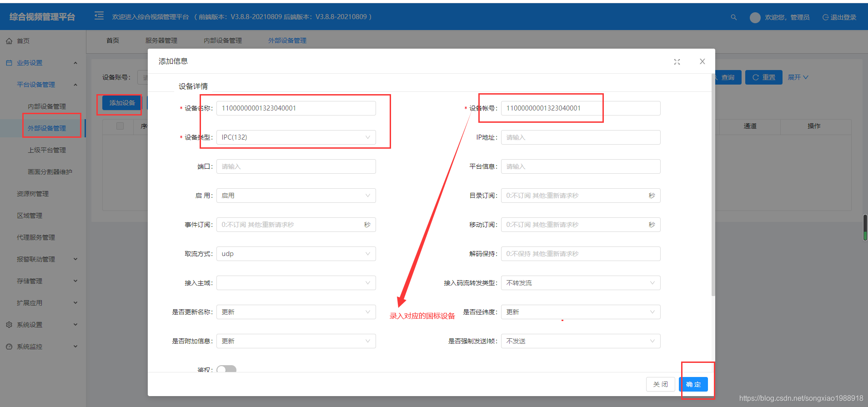Open 内部设备管理 sidebar item
868x407 pixels.
click(x=47, y=106)
